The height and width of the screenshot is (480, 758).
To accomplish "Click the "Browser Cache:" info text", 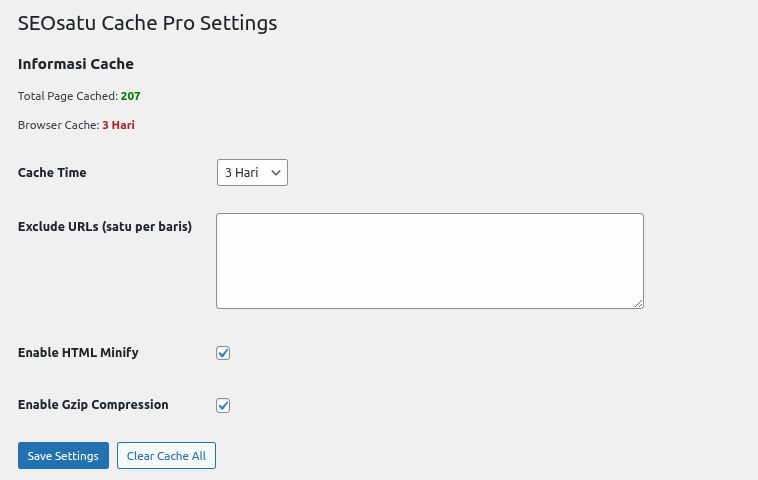I will click(x=58, y=126).
